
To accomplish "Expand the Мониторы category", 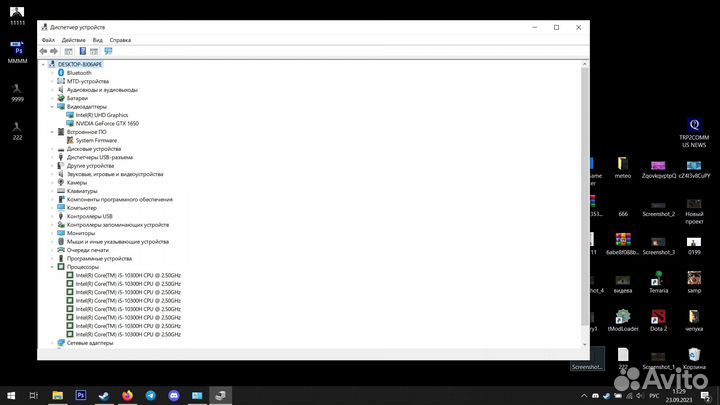I will [52, 233].
